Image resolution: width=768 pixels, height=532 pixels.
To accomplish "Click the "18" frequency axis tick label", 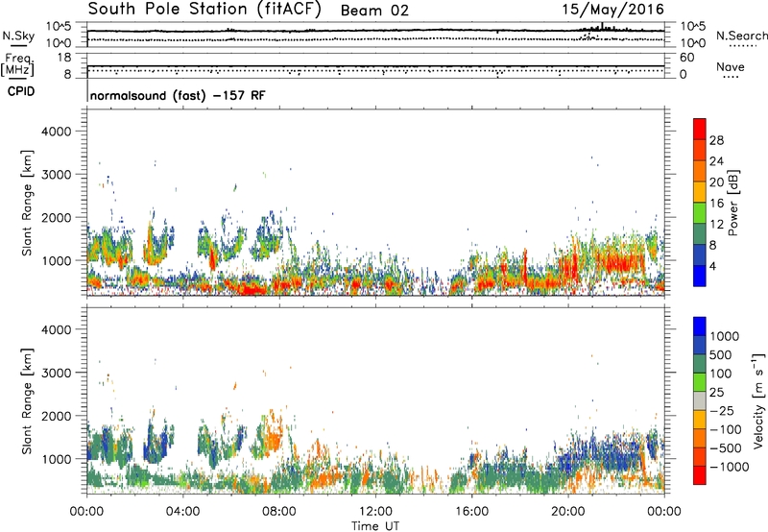I will click(64, 58).
